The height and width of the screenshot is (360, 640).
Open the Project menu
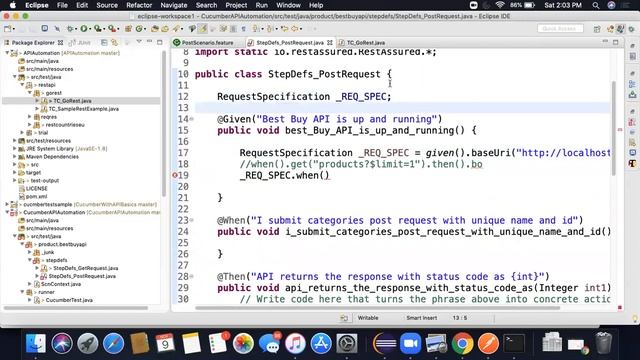tap(236, 5)
